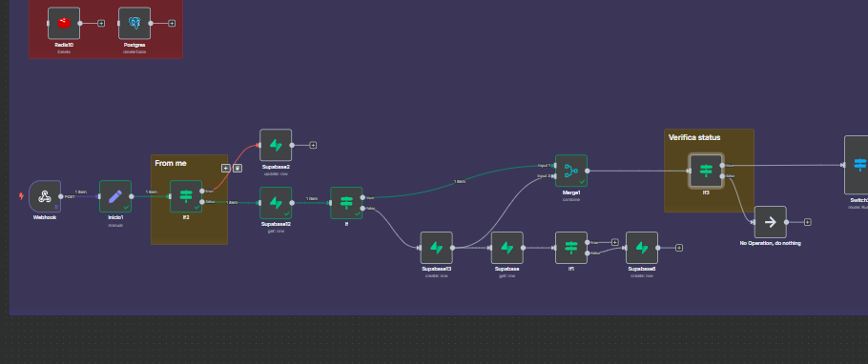Open the No Operation, do nothing node

[770, 222]
